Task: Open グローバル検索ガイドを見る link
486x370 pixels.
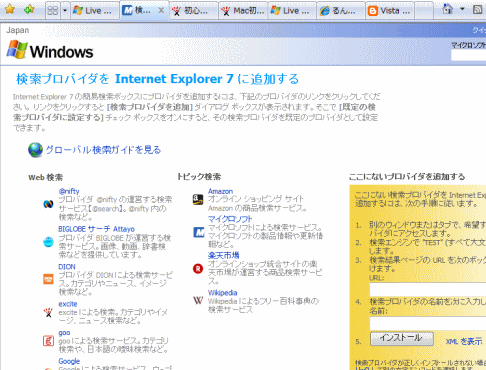Action: [103, 150]
